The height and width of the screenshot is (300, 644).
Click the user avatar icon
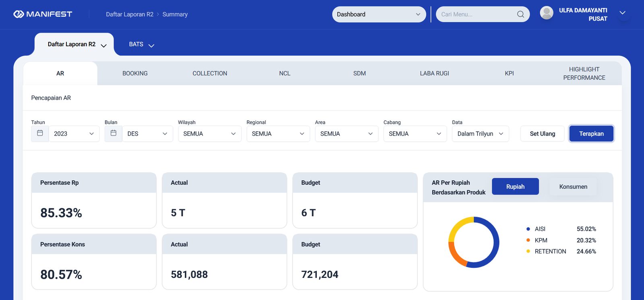(x=546, y=13)
